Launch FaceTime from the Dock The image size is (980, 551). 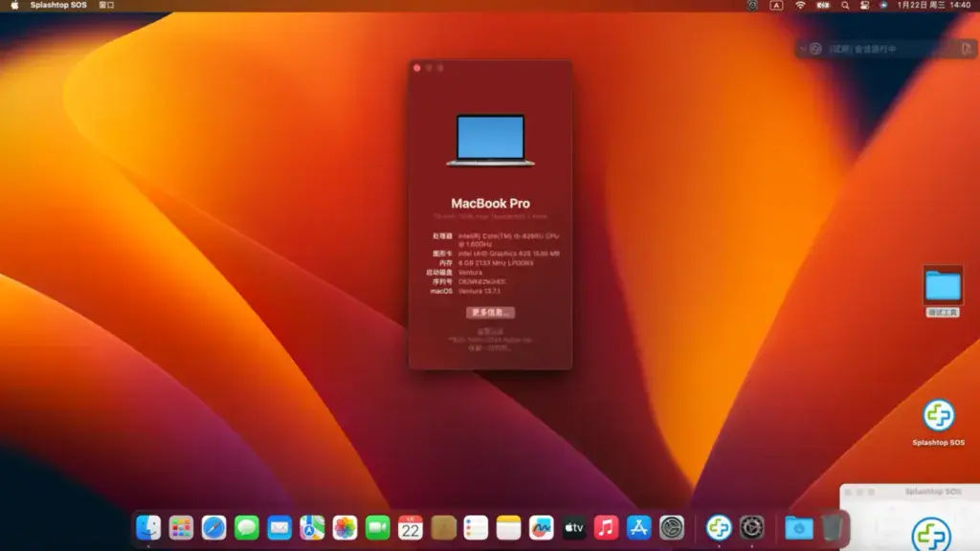tap(377, 528)
